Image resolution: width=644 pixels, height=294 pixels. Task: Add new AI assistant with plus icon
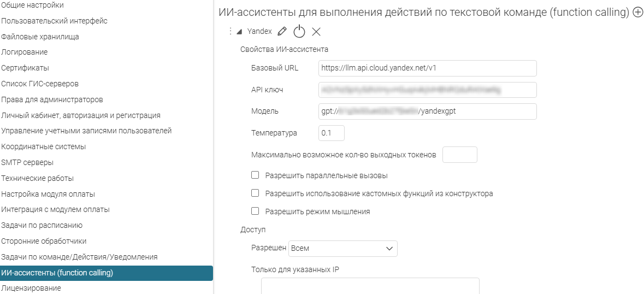[637, 13]
